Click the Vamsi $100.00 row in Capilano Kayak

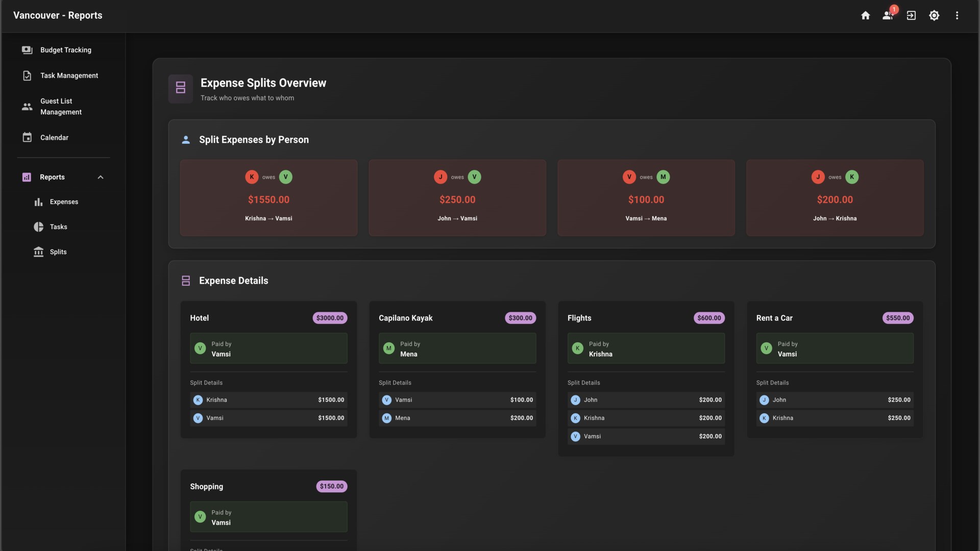pos(457,400)
